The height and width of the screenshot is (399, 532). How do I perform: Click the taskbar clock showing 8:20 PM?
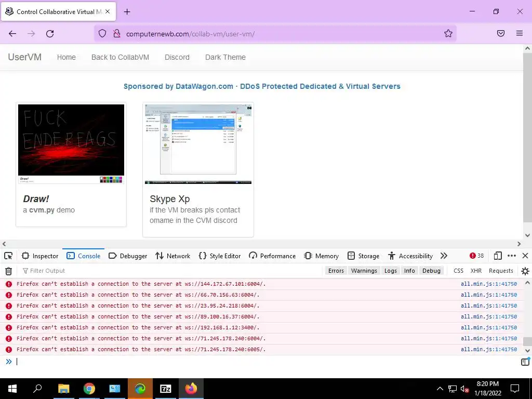[487, 389]
